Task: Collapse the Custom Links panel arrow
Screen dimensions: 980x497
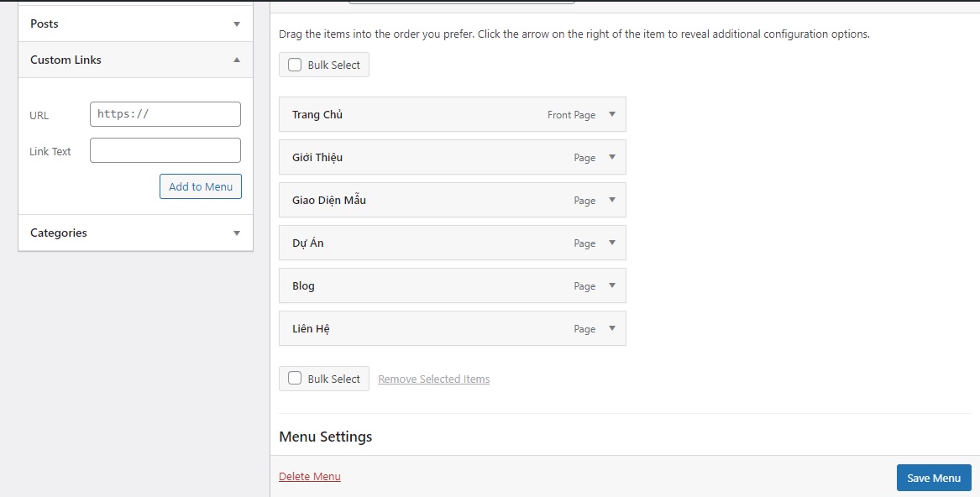Action: pyautogui.click(x=237, y=60)
